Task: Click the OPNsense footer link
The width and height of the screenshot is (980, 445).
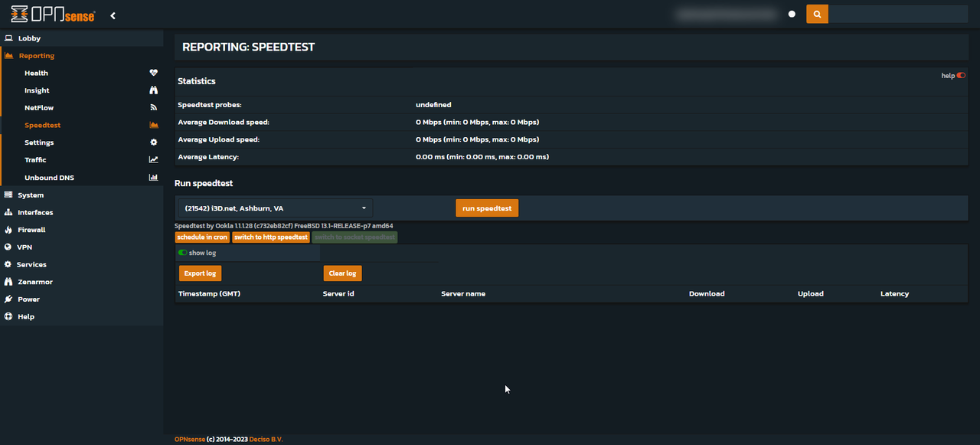Action: point(190,439)
